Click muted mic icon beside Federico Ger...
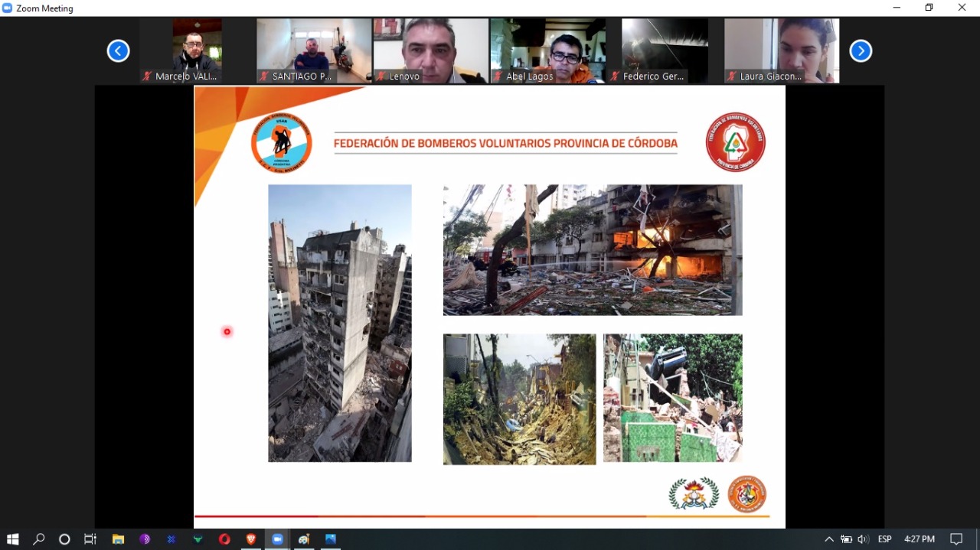Image resolution: width=980 pixels, height=550 pixels. [x=615, y=76]
